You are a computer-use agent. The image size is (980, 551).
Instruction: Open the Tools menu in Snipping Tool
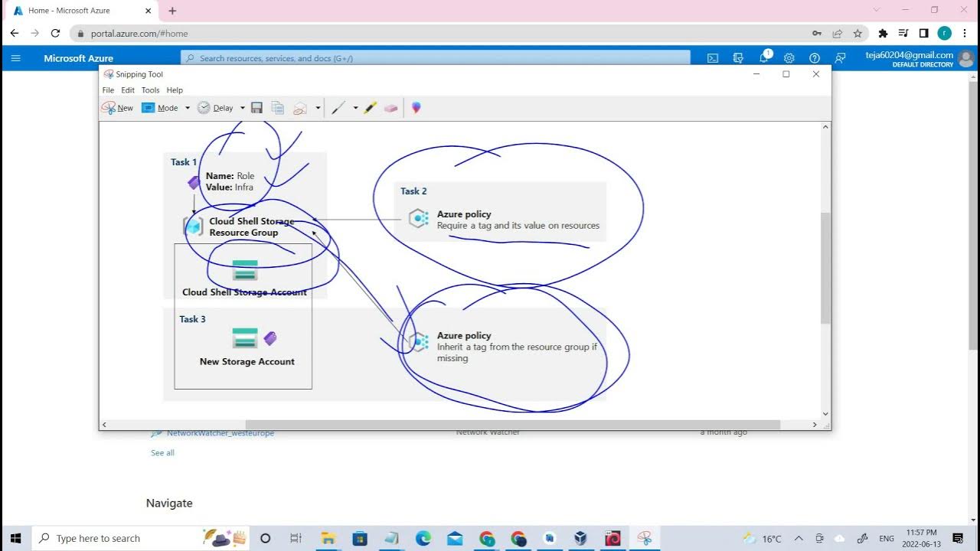pos(150,90)
